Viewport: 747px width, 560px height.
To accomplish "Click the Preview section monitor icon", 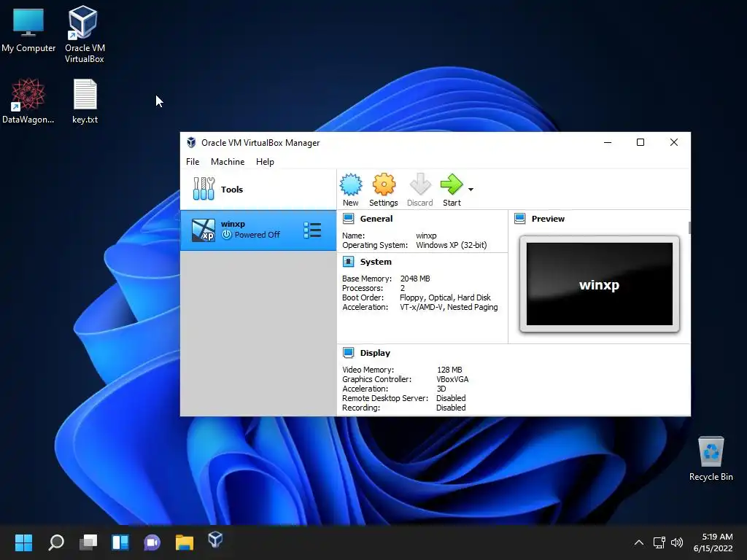I will [519, 219].
